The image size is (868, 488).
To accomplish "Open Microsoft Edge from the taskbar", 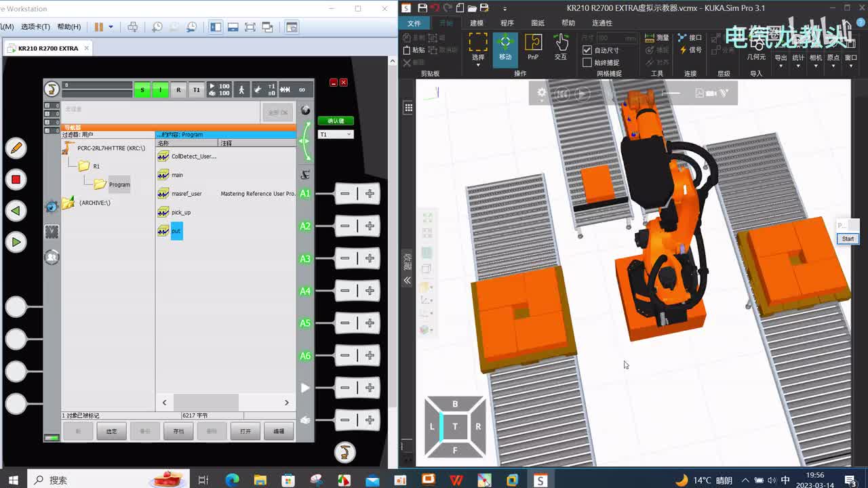I will pos(232,480).
